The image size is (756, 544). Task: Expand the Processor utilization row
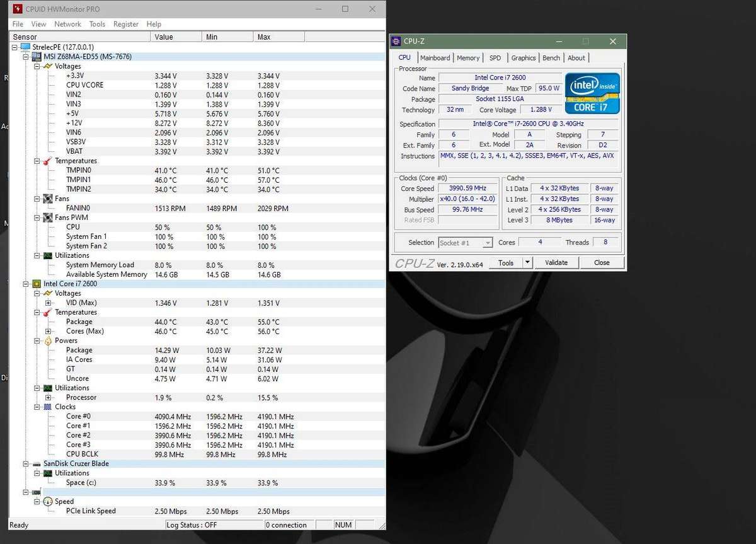pos(49,397)
